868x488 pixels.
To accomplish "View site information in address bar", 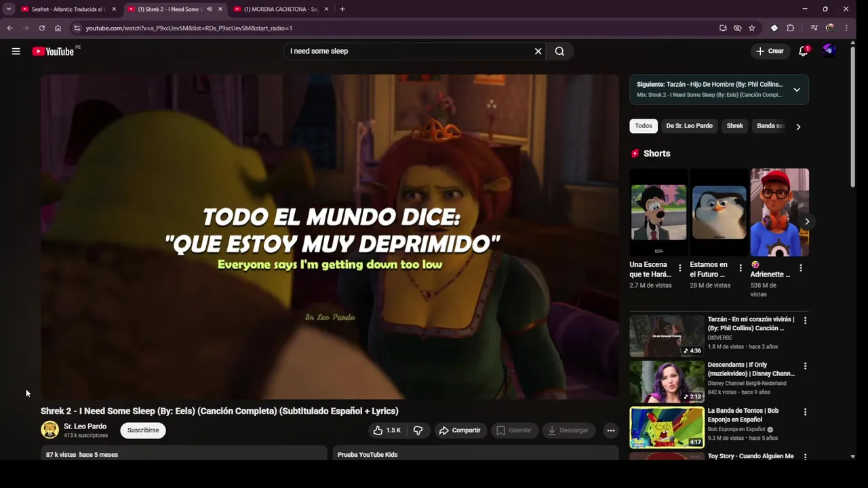I will (77, 28).
